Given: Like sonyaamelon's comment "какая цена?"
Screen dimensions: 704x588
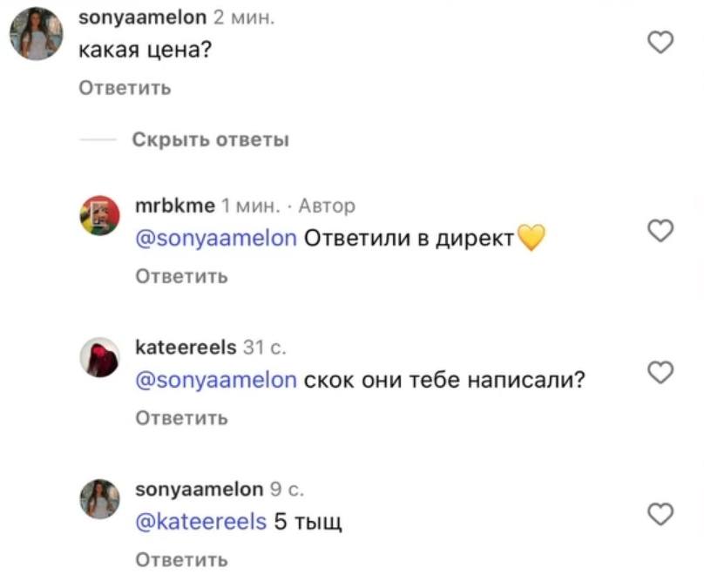Looking at the screenshot, I should click(x=660, y=41).
